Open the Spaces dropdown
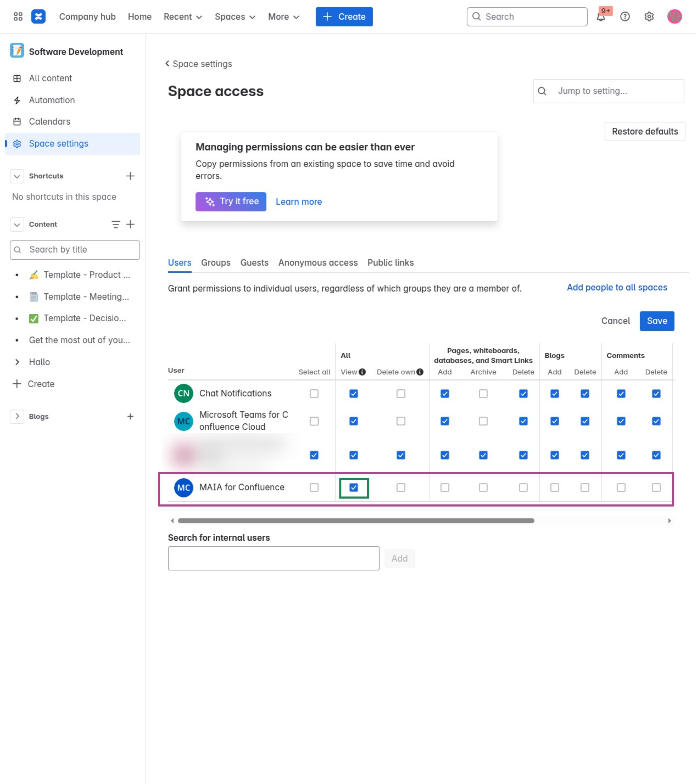Image resolution: width=696 pixels, height=784 pixels. click(235, 16)
